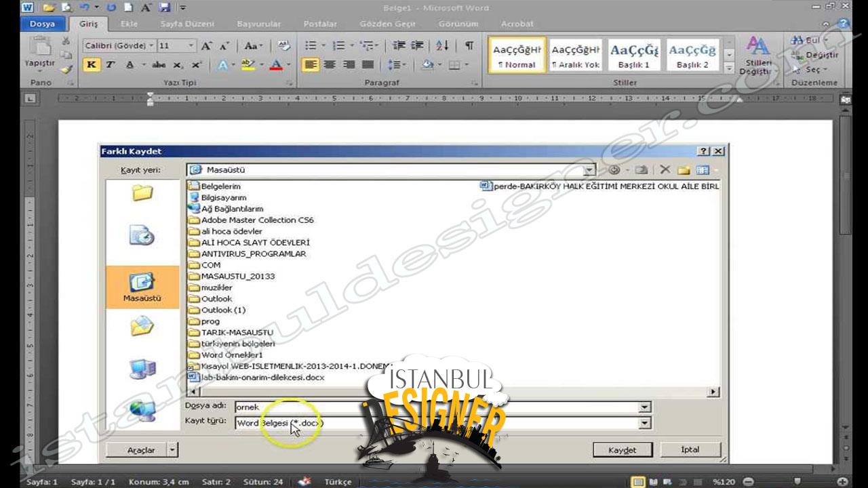Image resolution: width=868 pixels, height=488 pixels.
Task: Click the increase indent icon
Action: click(417, 46)
